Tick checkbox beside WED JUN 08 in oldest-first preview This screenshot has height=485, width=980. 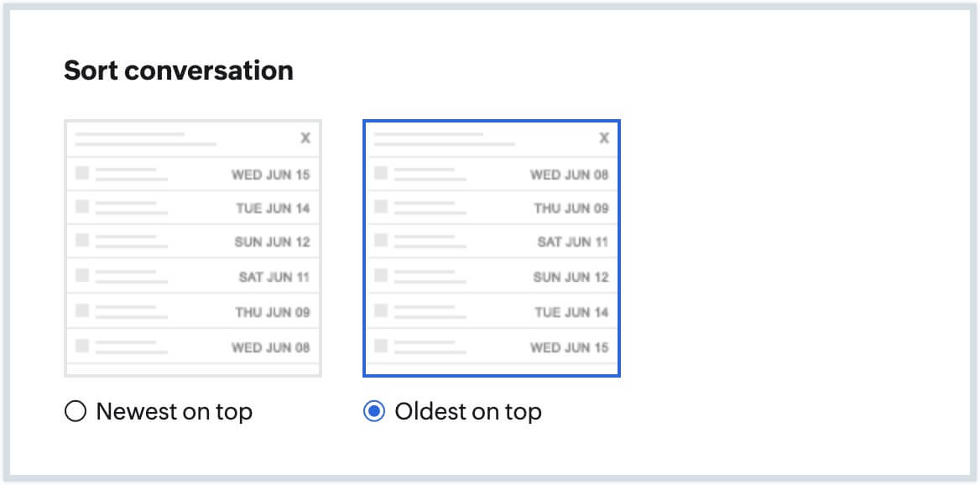pos(381,173)
